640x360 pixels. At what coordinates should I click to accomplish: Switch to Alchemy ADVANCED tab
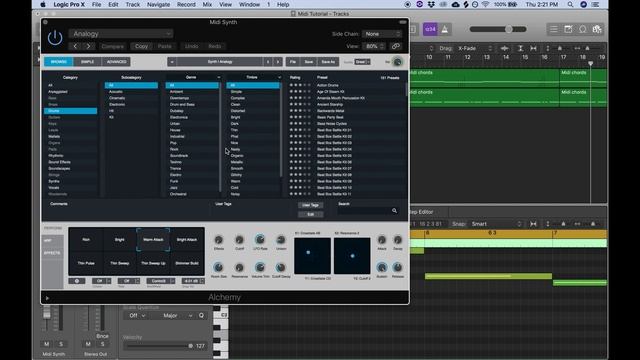point(116,62)
